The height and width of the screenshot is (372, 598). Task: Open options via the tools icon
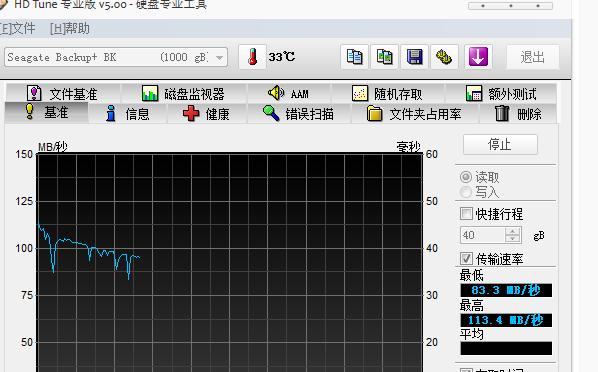(x=444, y=57)
